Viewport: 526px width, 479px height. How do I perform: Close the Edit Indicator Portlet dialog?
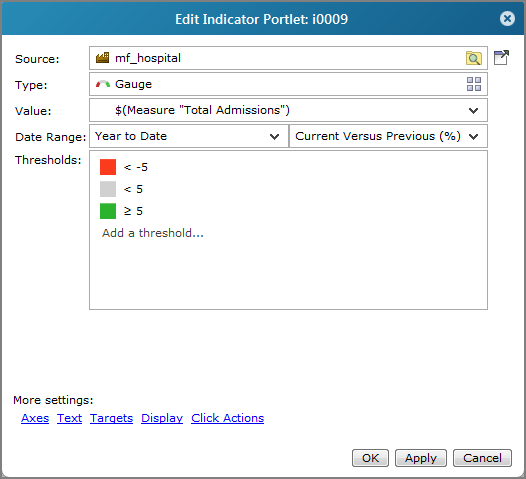507,18
